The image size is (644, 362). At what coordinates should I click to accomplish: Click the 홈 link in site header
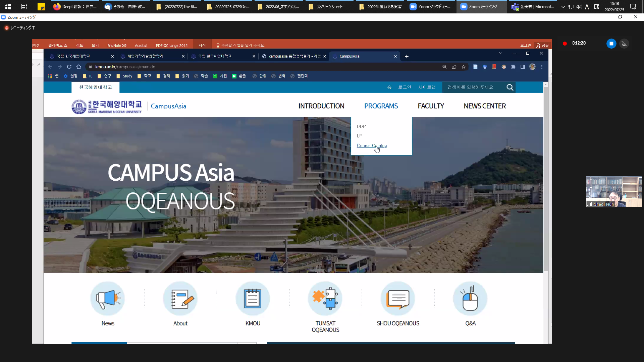coord(389,87)
